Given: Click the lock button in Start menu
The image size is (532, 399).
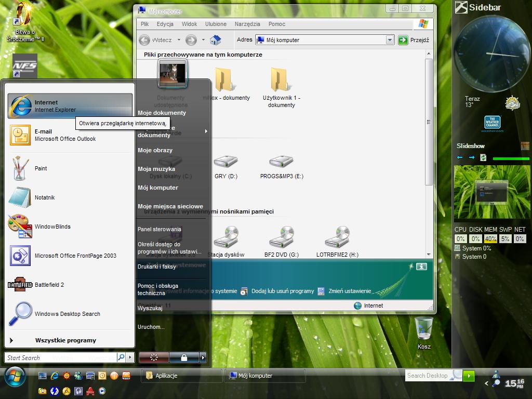Looking at the screenshot, I should [184, 357].
